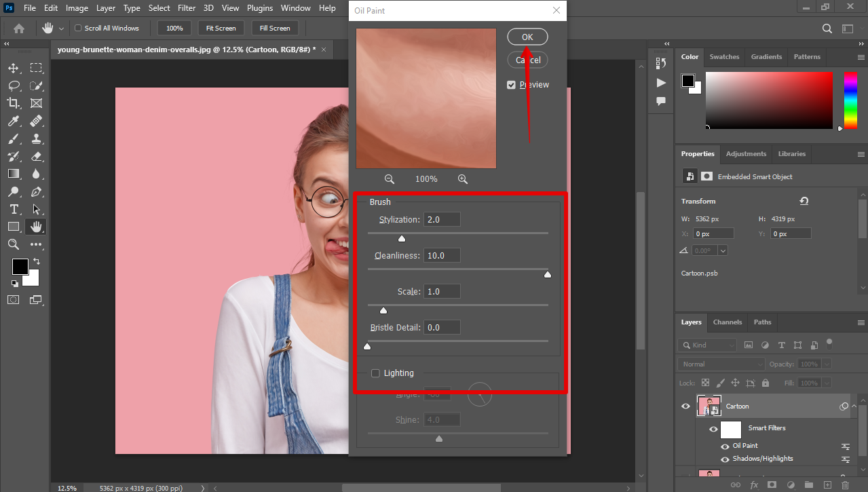Viewport: 868px width, 492px height.
Task: Select the Rectangular Marquee tool
Action: [36, 68]
